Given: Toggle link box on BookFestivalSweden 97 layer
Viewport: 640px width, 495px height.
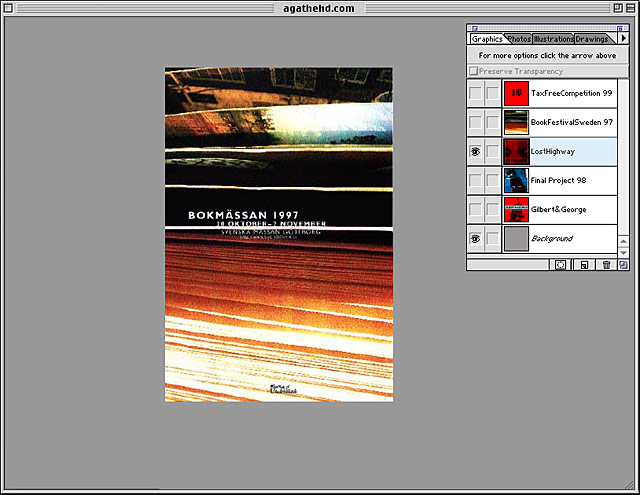Looking at the screenshot, I should coord(493,122).
